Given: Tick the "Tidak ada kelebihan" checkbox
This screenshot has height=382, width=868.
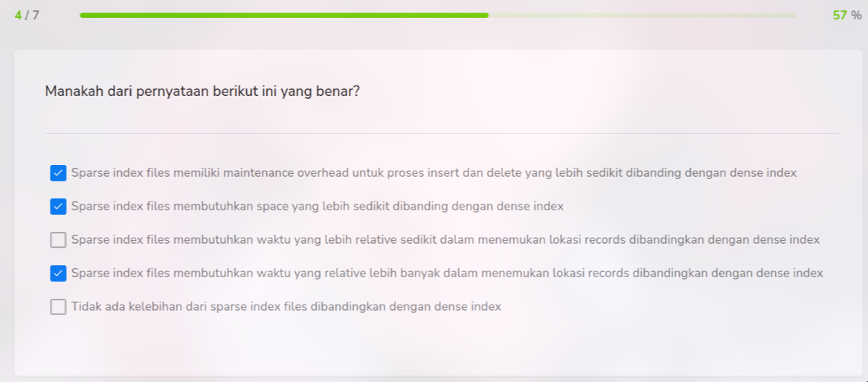Looking at the screenshot, I should pyautogui.click(x=58, y=307).
